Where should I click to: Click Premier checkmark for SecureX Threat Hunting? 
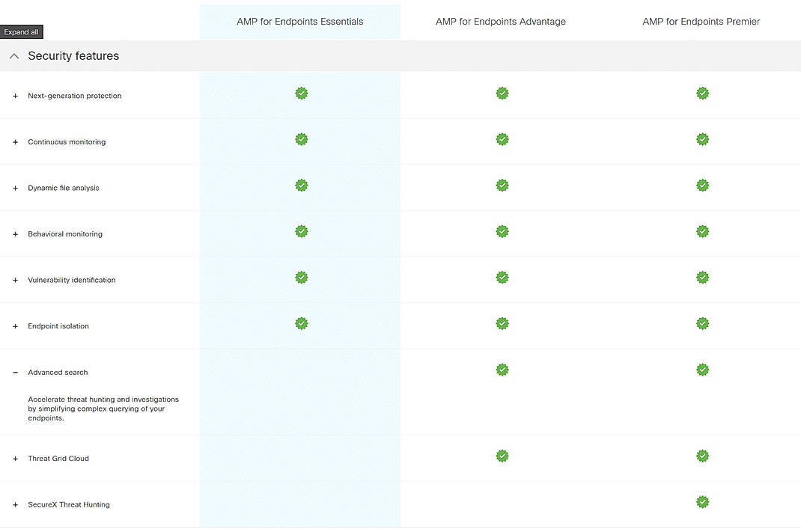point(702,502)
